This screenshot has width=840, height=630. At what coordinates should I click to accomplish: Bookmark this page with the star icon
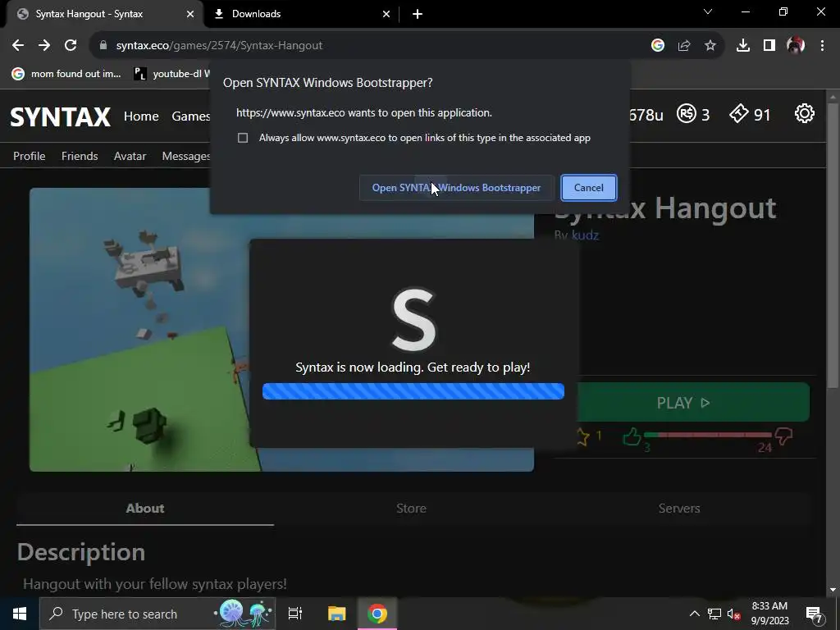[x=710, y=46]
